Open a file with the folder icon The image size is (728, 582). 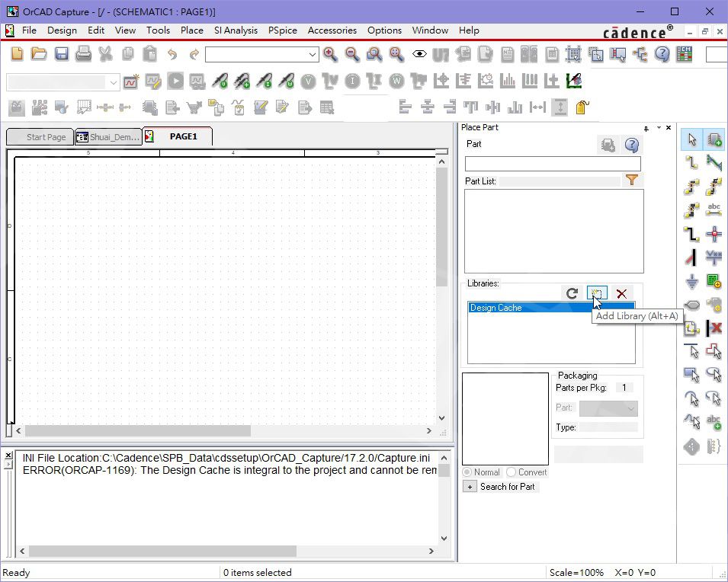click(39, 54)
